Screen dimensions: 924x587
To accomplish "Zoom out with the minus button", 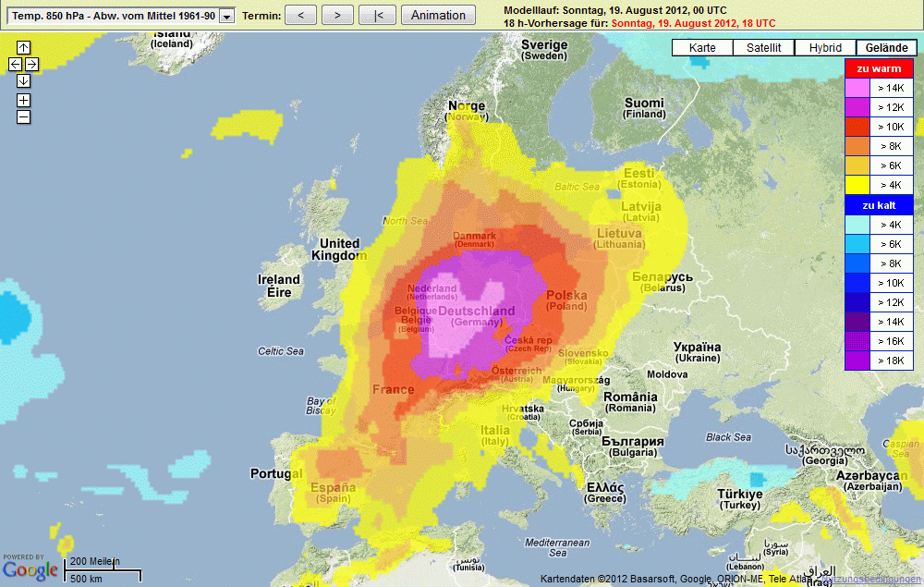I will pos(23,116).
